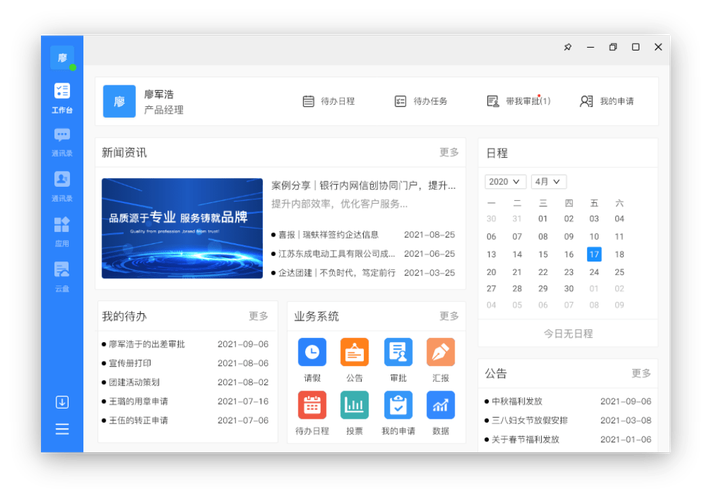
Task: Click the download icon in sidebar
Action: pyautogui.click(x=62, y=402)
